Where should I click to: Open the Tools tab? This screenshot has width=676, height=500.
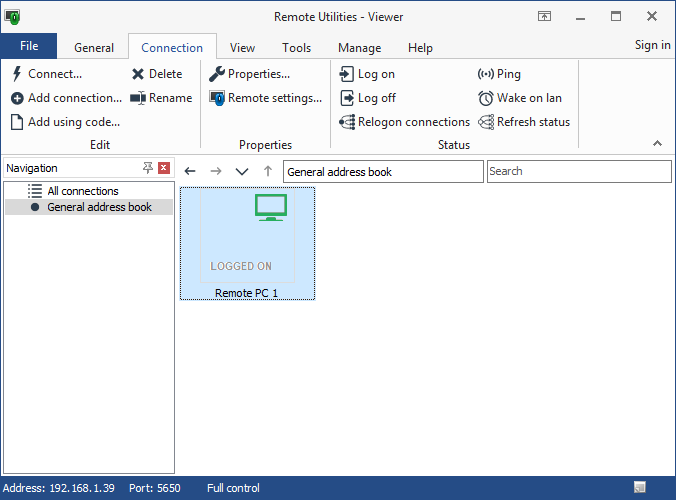click(x=296, y=48)
